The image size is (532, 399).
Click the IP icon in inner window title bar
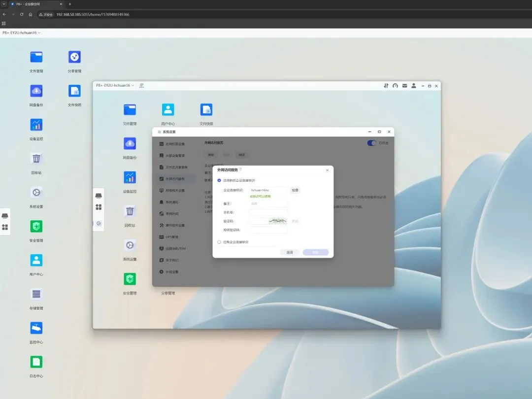[x=141, y=86]
